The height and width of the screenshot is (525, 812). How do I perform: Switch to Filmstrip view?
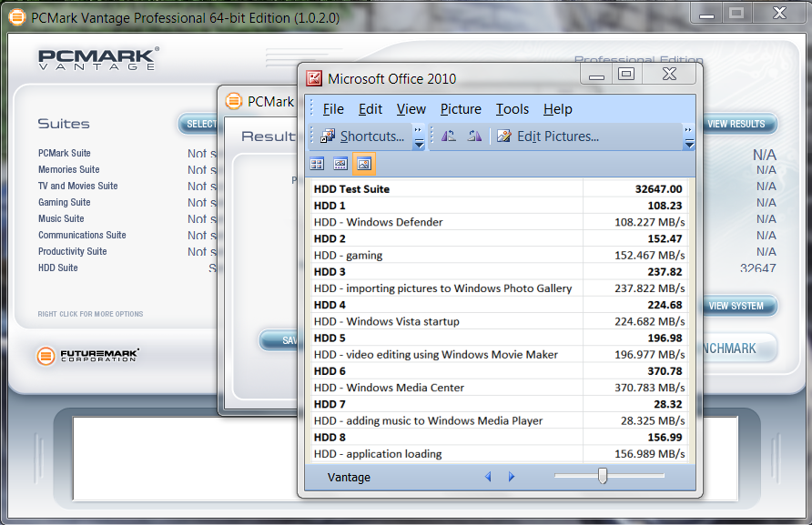coord(340,165)
